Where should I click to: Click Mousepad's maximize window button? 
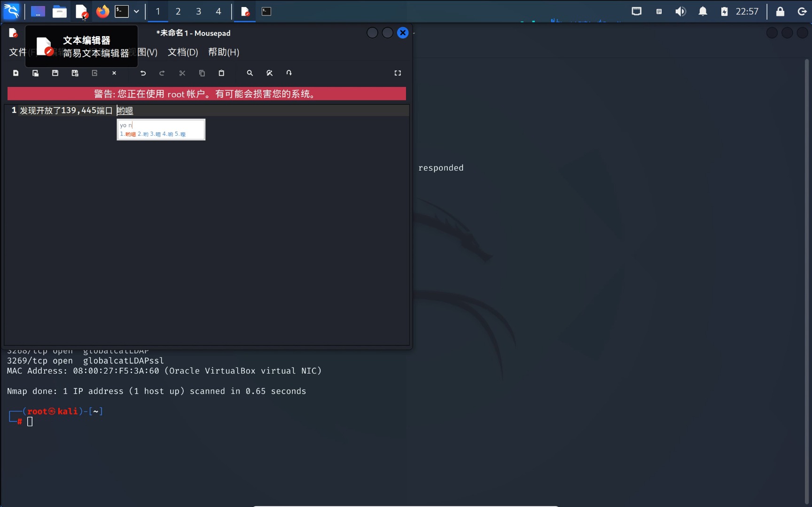pos(387,33)
